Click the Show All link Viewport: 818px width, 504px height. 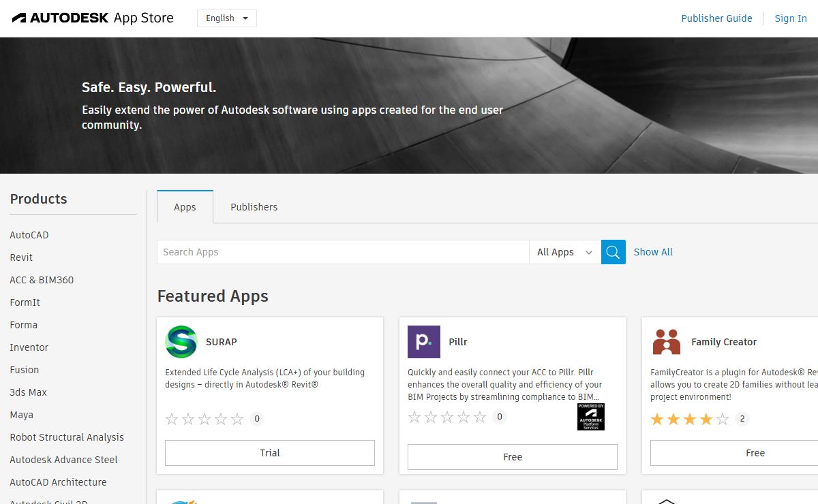pos(653,252)
